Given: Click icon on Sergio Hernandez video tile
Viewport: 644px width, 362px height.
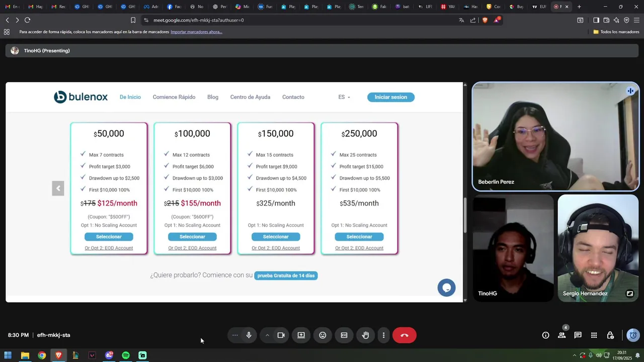Looking at the screenshot, I should (629, 294).
